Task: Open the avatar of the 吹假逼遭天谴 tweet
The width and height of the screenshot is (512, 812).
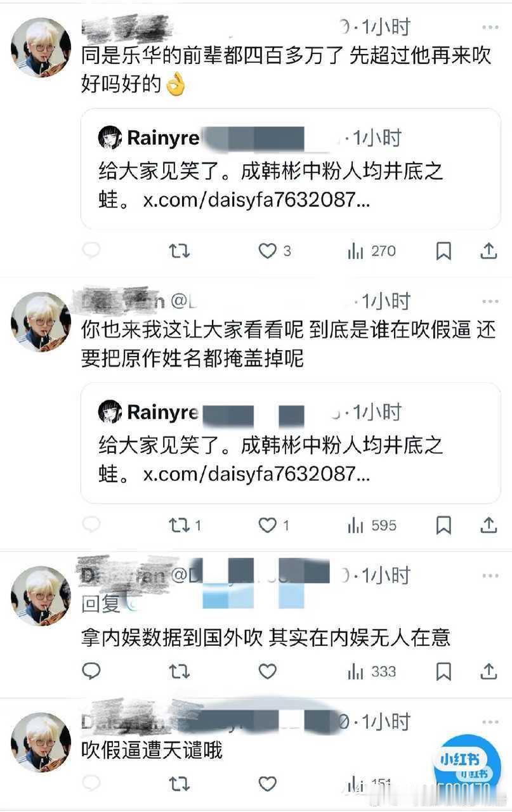Action: pyautogui.click(x=41, y=741)
